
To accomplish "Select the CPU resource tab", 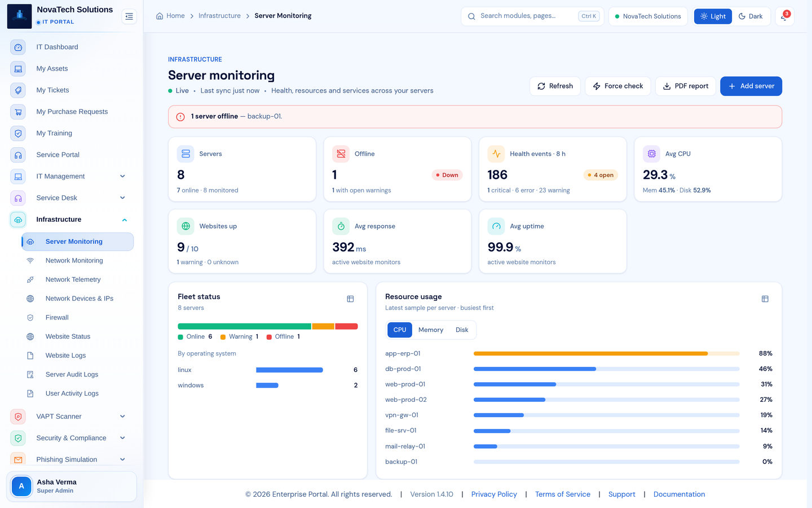I will pyautogui.click(x=400, y=330).
